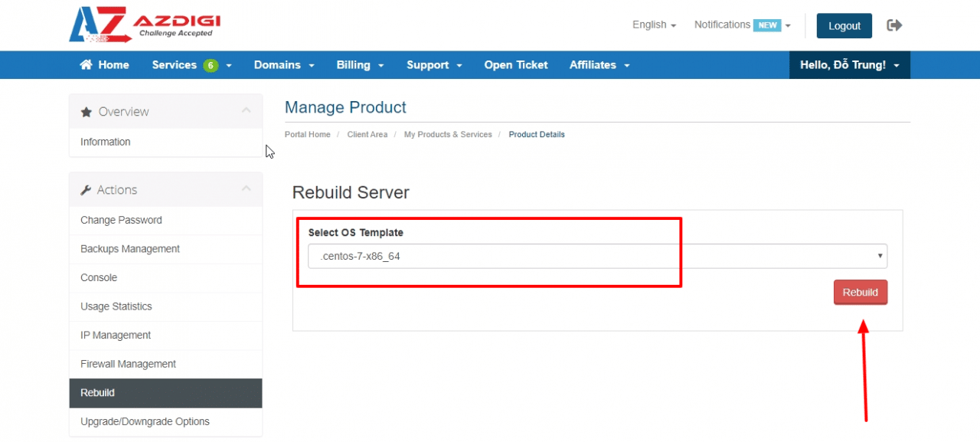The width and height of the screenshot is (980, 442).
Task: Open the English language dropdown
Action: click(654, 25)
